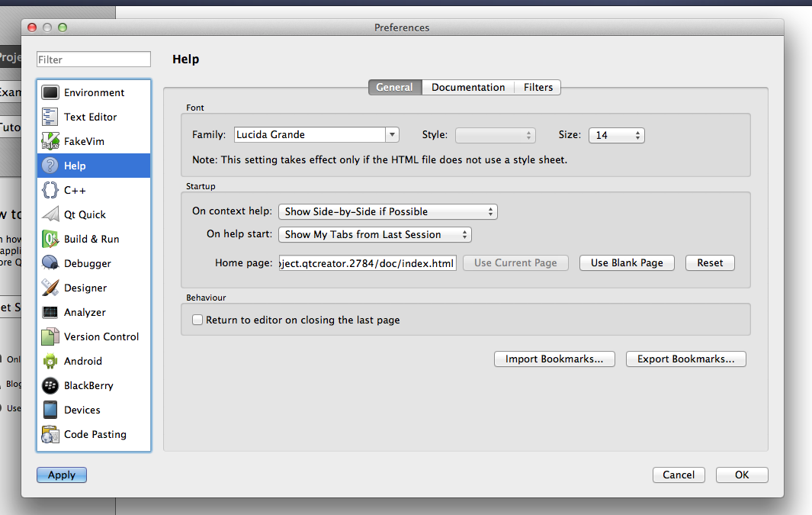The height and width of the screenshot is (515, 812).
Task: Select the Android robot icon
Action: click(x=50, y=361)
